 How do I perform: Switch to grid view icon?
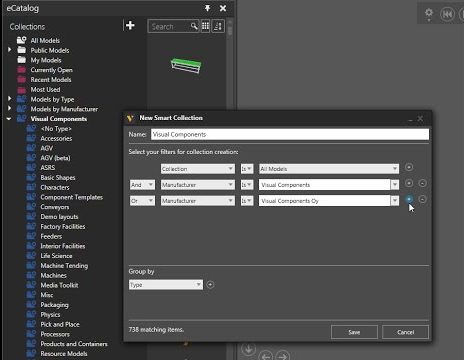[205, 26]
